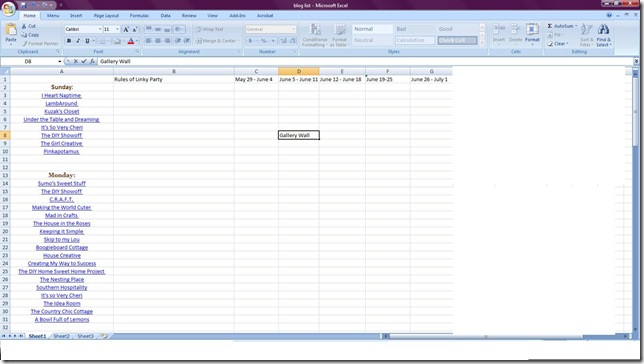The height and width of the screenshot is (364, 644).
Task: Open Format as Table gallery
Action: coord(340,35)
